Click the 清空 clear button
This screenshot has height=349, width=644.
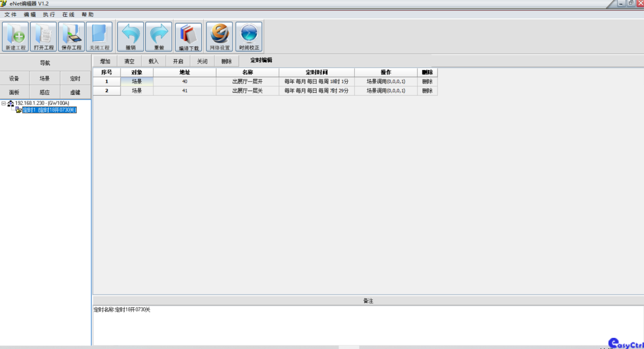(x=129, y=62)
